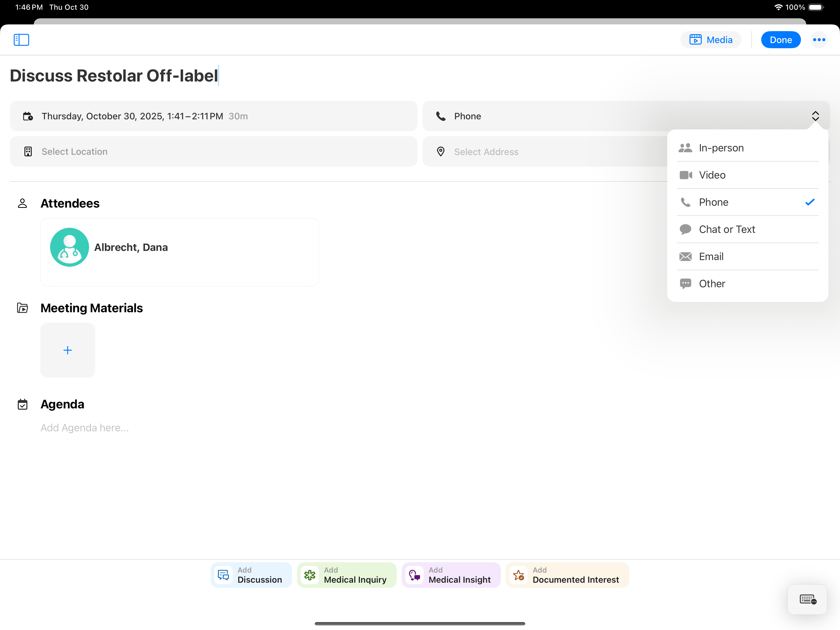The width and height of the screenshot is (840, 630).
Task: Click the Add Discussion icon
Action: coord(223,575)
